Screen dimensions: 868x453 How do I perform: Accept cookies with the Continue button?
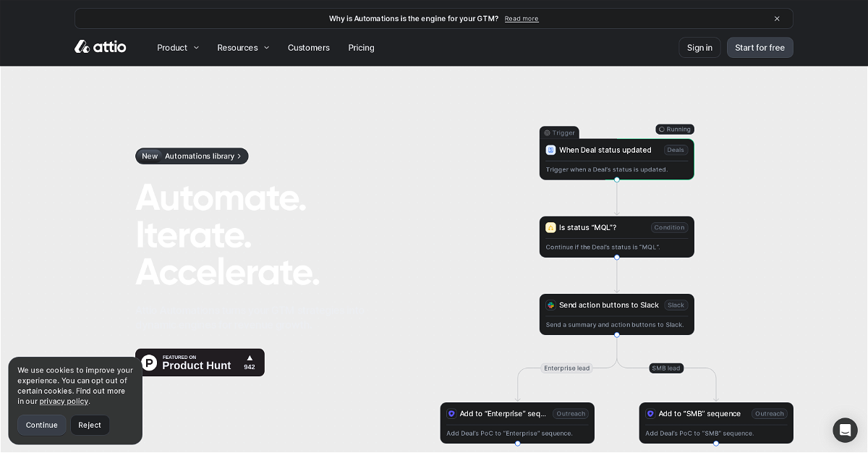tap(42, 425)
